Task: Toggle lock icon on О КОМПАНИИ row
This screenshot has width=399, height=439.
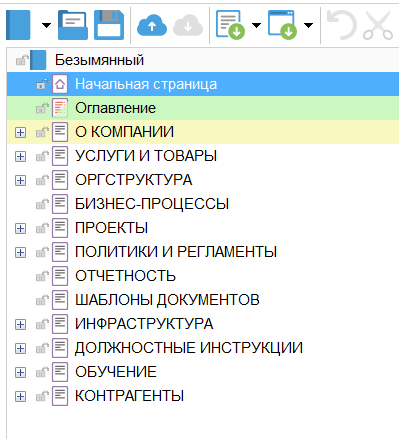Action: 42,132
